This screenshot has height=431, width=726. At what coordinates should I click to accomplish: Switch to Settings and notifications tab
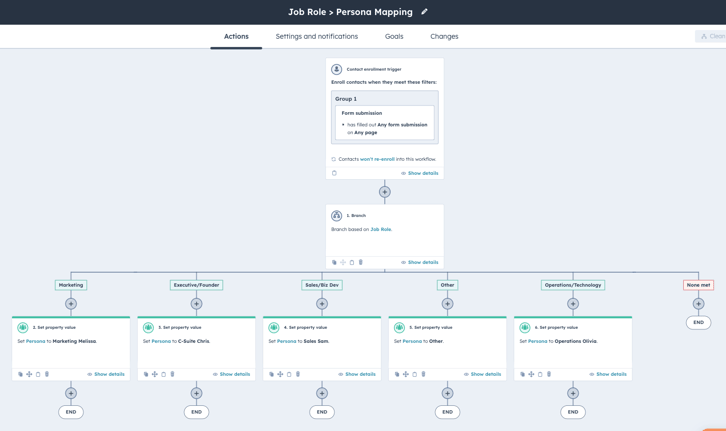pos(317,36)
